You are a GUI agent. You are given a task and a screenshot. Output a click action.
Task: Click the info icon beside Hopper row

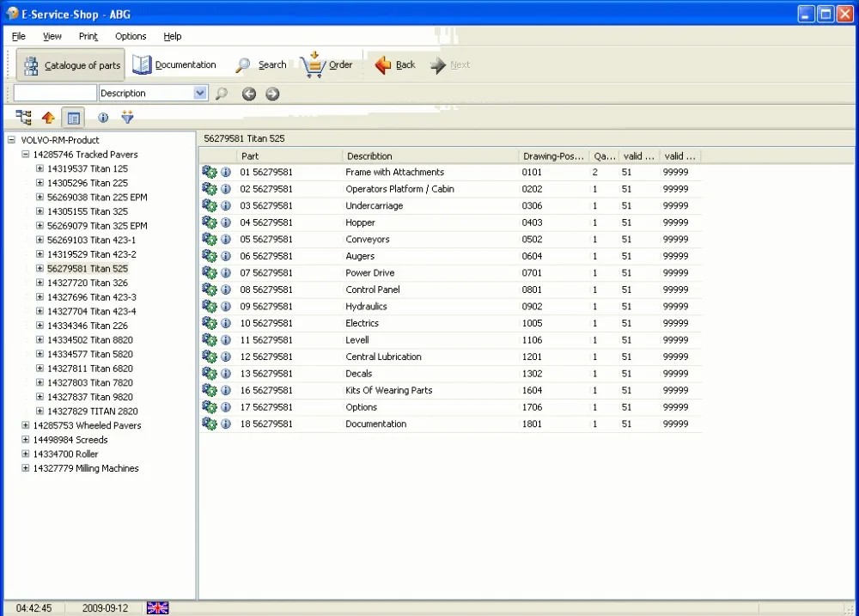tap(226, 223)
